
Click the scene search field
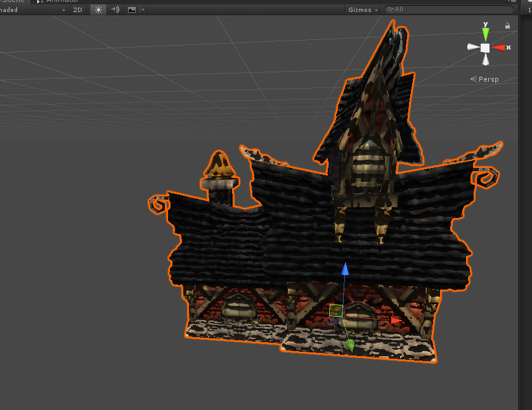pos(449,10)
